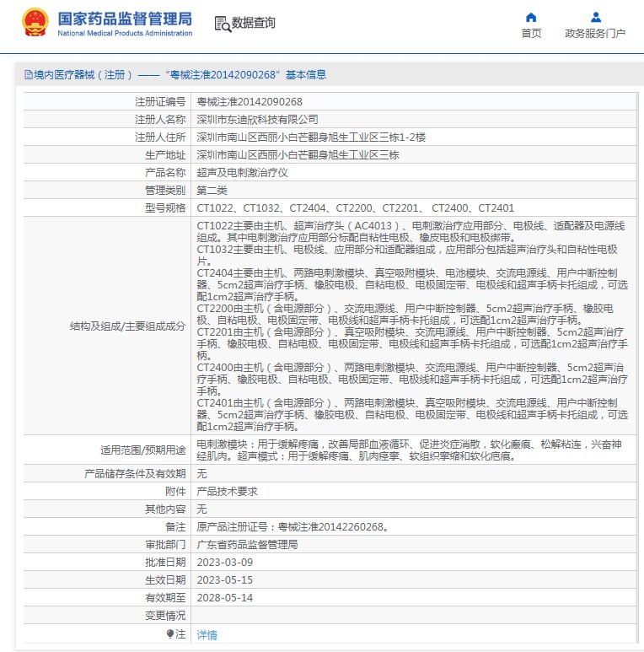Click the 审批部门 row label
This screenshot has height=652, width=644.
165,545
